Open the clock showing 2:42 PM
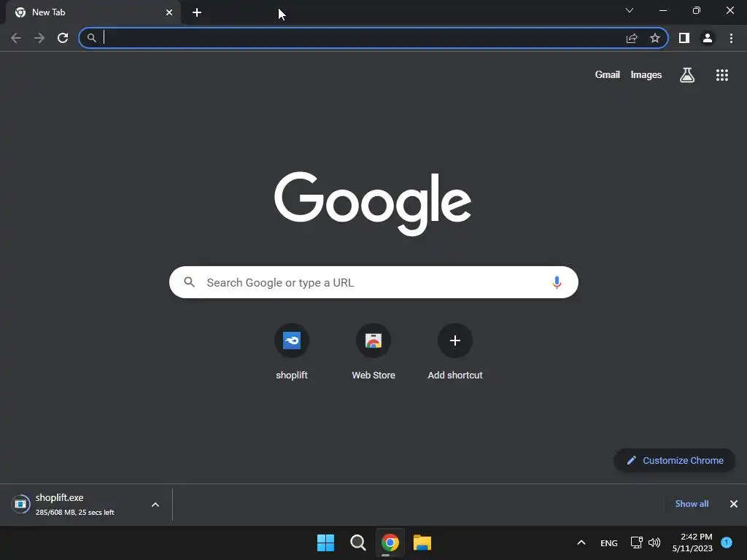This screenshot has width=747, height=560. 692,542
